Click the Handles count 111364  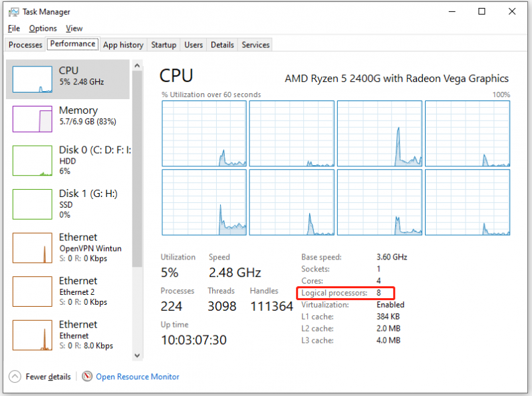click(x=271, y=306)
